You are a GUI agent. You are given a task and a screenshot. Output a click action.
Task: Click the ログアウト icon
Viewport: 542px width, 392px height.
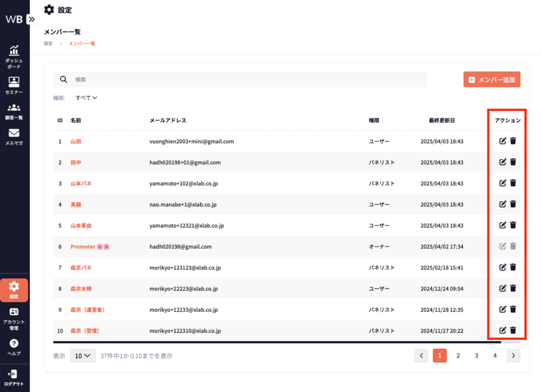[x=14, y=377]
